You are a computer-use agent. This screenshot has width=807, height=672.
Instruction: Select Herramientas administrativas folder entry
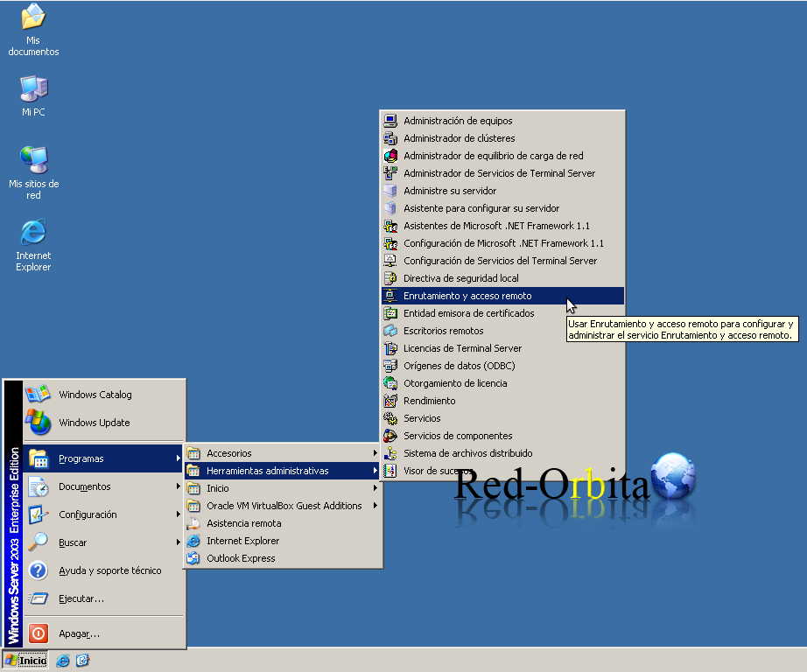[283, 471]
